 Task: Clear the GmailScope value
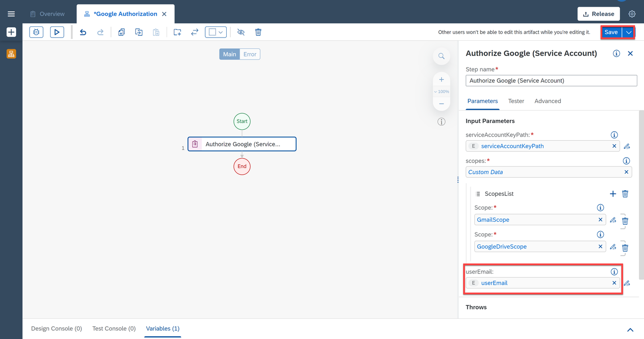pos(600,220)
